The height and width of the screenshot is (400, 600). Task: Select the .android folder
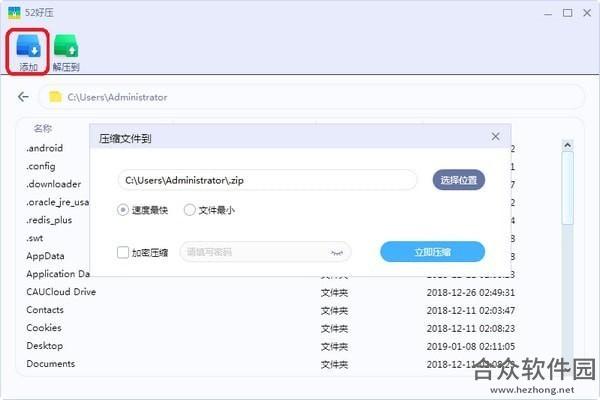[44, 148]
